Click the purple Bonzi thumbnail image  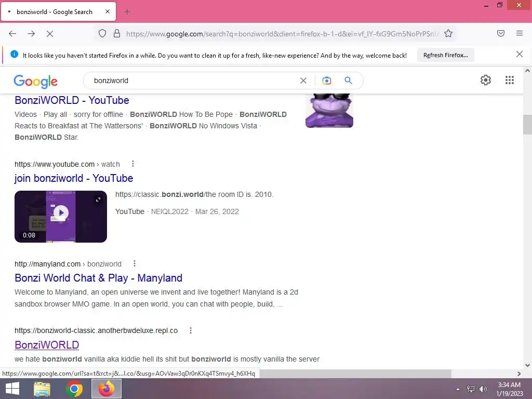coord(329,111)
